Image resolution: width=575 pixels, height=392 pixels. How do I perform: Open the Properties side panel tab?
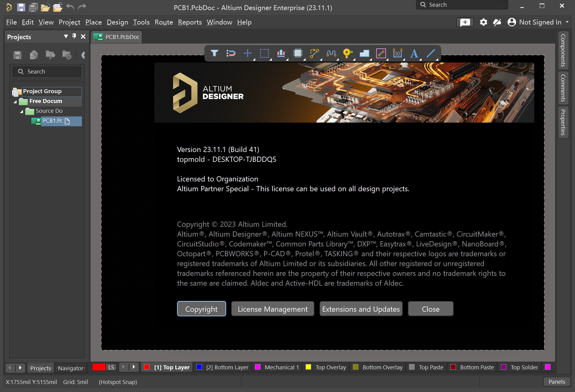click(x=563, y=122)
